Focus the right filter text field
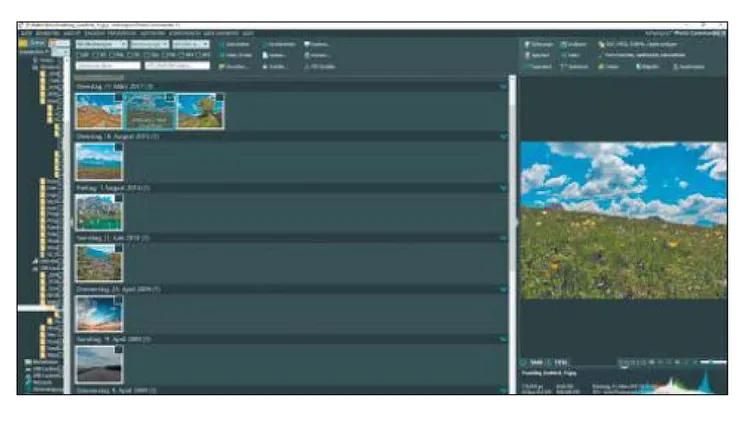 177,66
